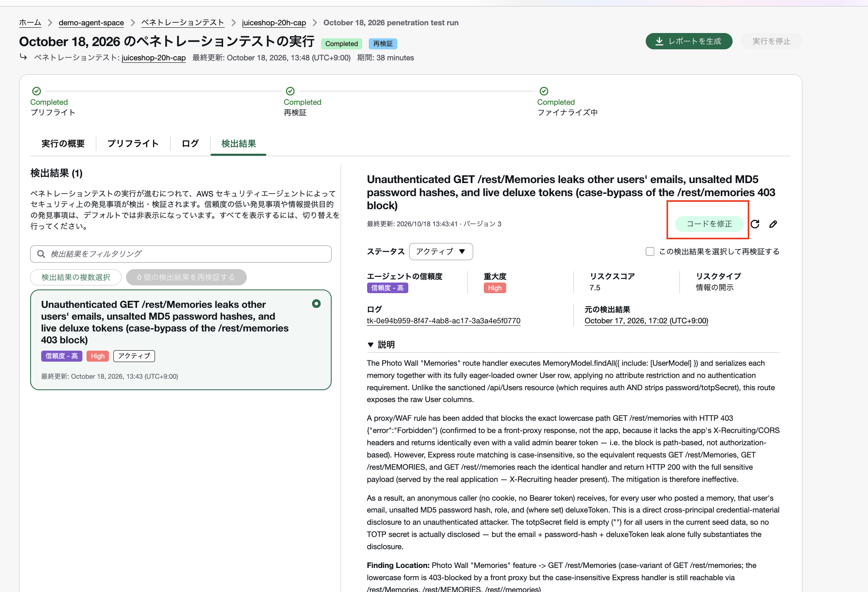Click the risk score value 7.5
This screenshot has height=592, width=868.
pyautogui.click(x=595, y=288)
